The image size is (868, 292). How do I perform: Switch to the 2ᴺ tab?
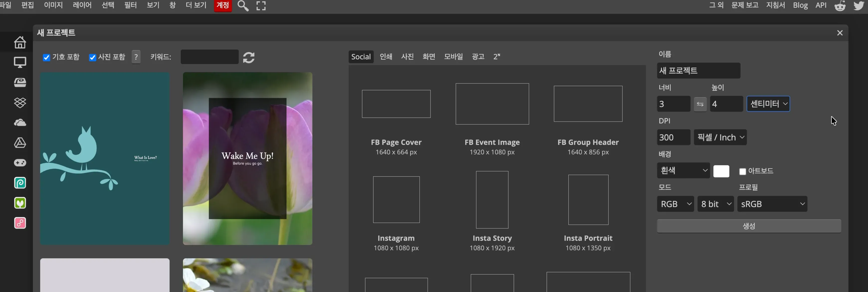tap(497, 57)
